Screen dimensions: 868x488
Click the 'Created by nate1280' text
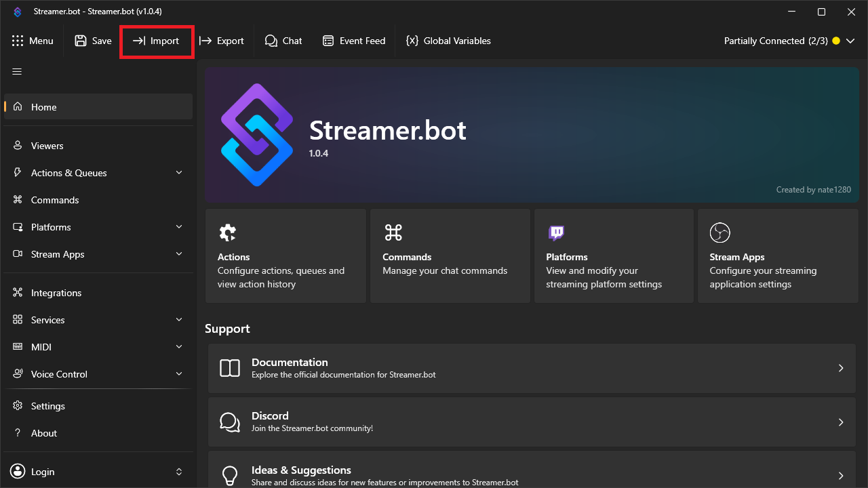coord(814,190)
